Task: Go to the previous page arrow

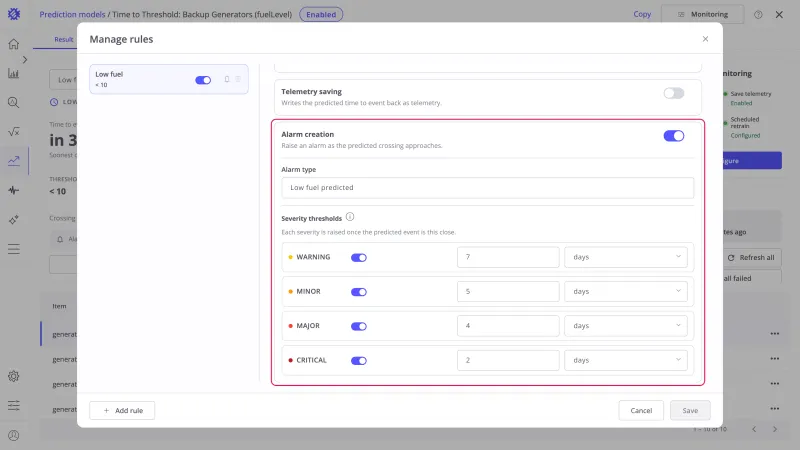Action: pyautogui.click(x=754, y=429)
